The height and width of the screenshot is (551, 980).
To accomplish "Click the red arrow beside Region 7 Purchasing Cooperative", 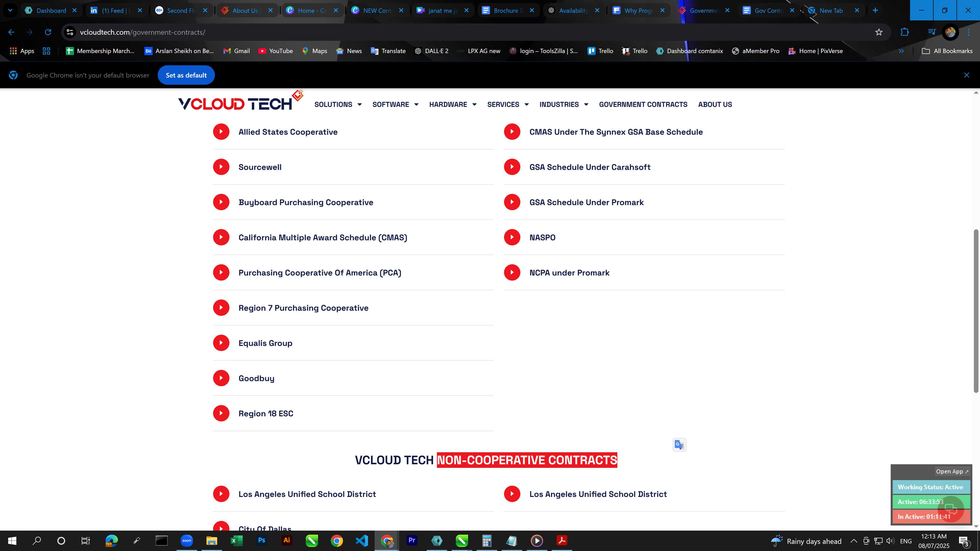I will coord(221,308).
